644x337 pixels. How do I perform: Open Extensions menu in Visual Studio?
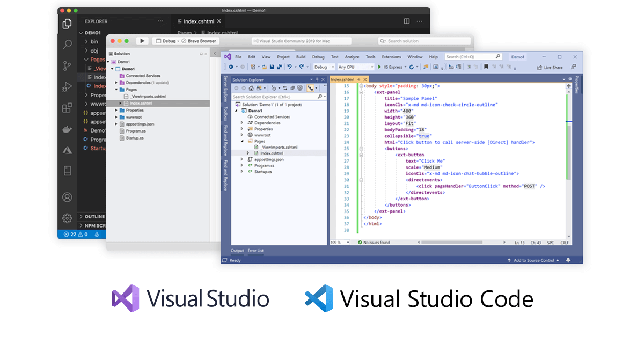tap(391, 56)
